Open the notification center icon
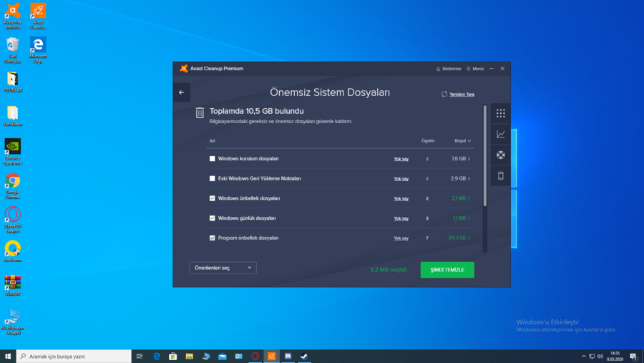 [x=634, y=357]
